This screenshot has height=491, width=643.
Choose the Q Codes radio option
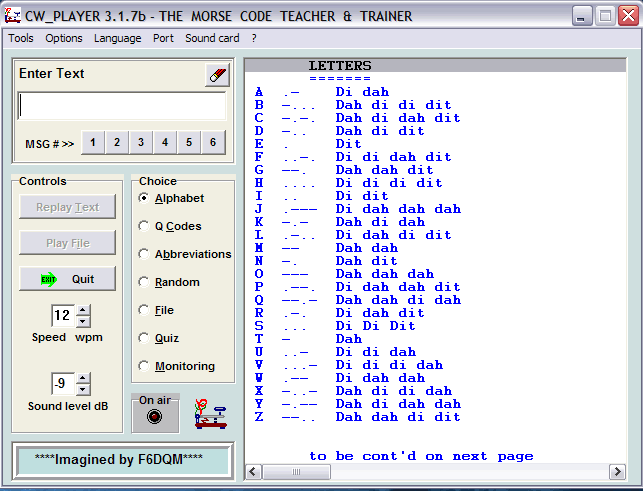coord(145,227)
